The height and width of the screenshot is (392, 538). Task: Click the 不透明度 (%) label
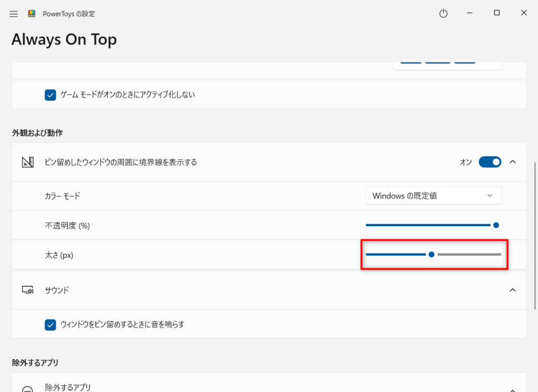pyautogui.click(x=67, y=226)
